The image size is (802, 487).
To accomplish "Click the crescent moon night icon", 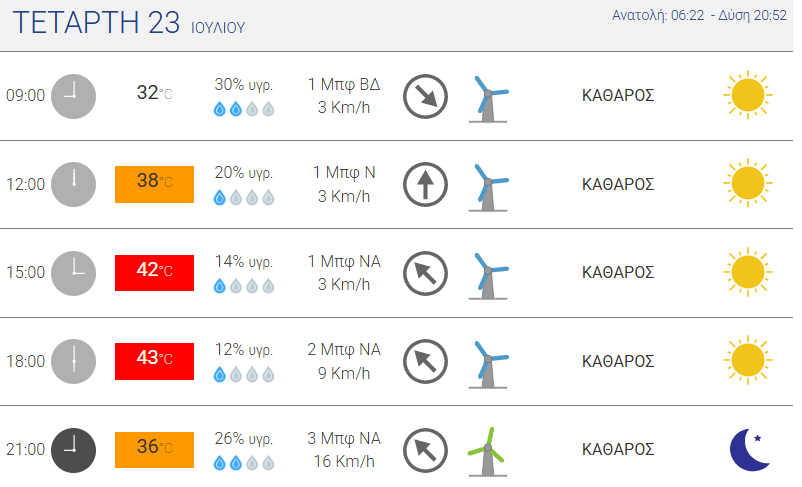I will pyautogui.click(x=750, y=450).
